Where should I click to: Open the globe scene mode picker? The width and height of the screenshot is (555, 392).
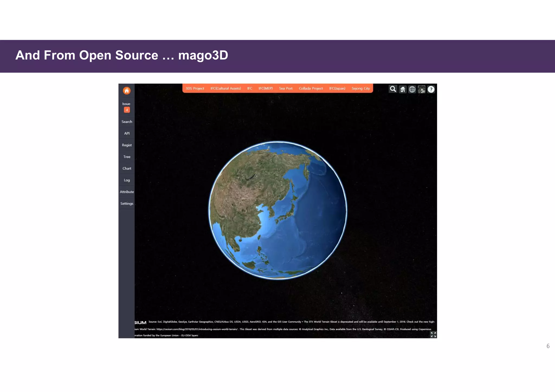pos(412,89)
